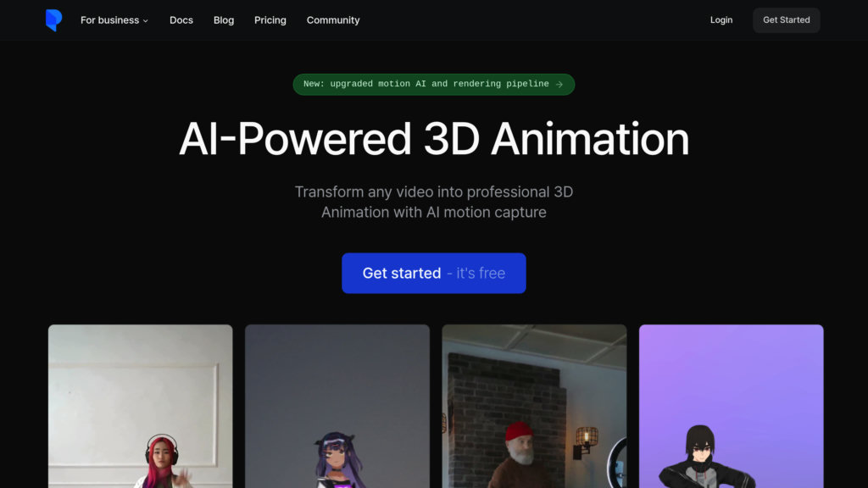Click the AI-Powered 3D Animation headline
Screen dimensions: 868x488
(x=434, y=139)
